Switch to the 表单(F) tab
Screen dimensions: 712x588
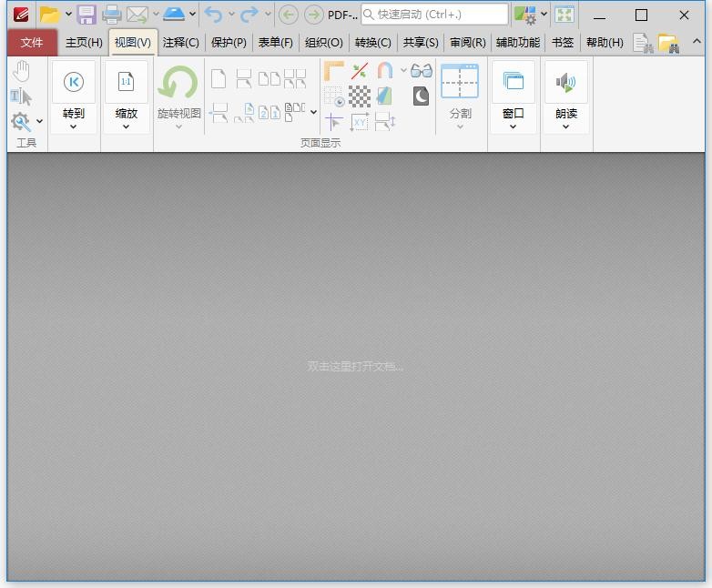276,43
